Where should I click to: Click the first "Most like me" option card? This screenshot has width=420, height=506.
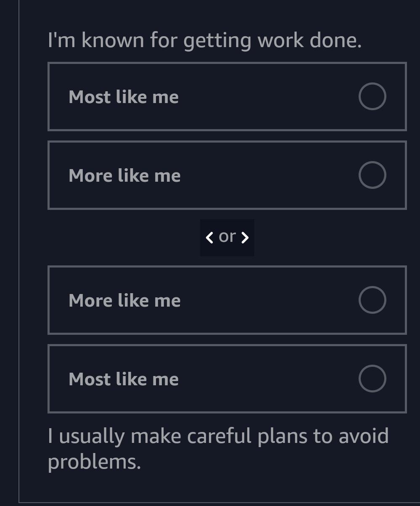227,96
